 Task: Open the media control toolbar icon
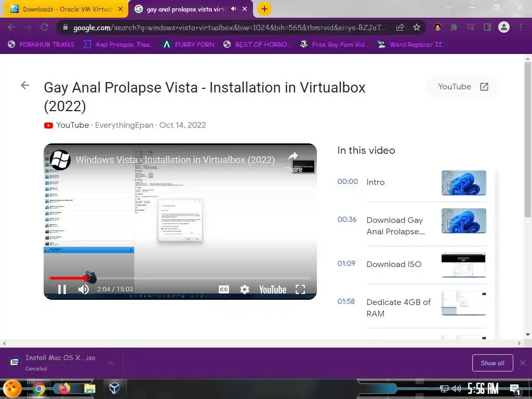pyautogui.click(x=470, y=27)
